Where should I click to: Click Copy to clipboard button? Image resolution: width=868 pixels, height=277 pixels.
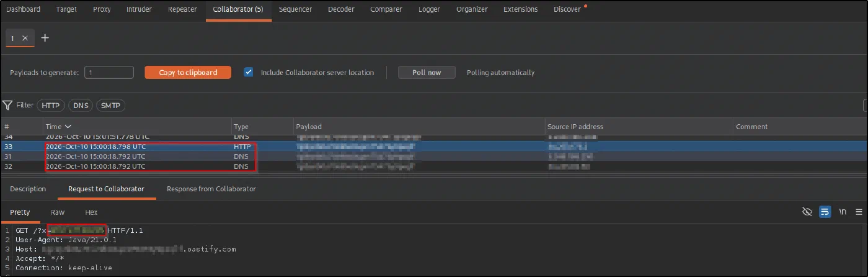[188, 73]
